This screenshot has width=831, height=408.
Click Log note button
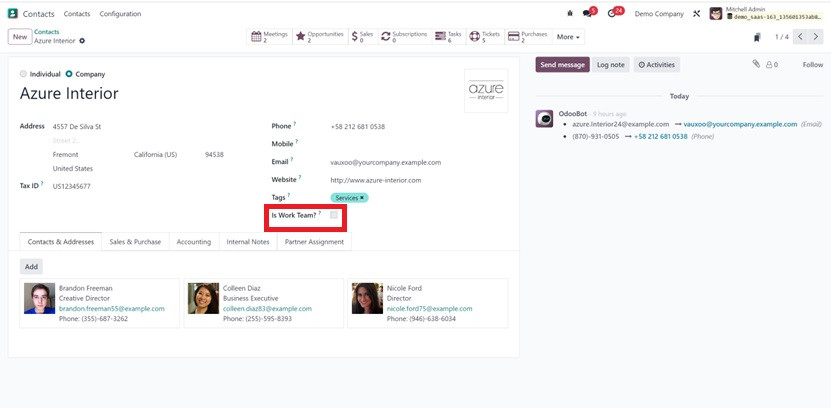click(611, 65)
